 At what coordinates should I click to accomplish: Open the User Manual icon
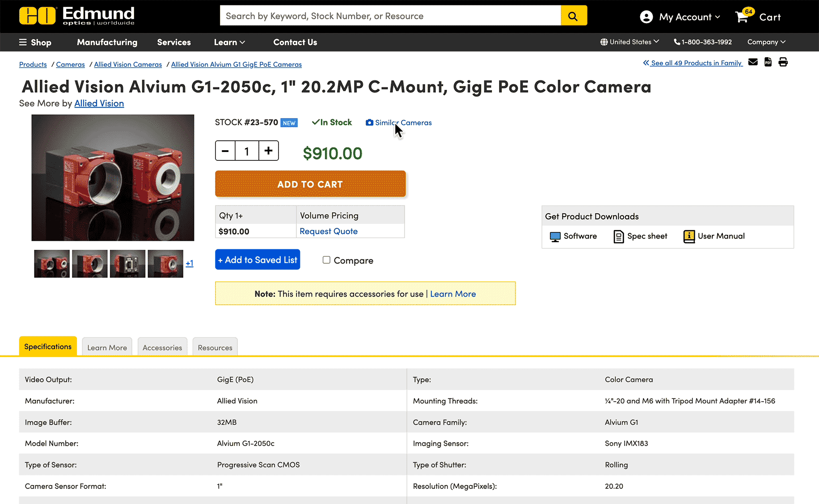(689, 236)
